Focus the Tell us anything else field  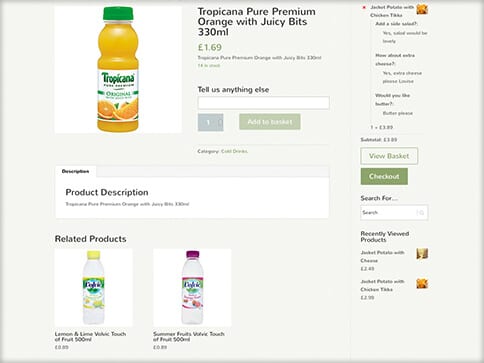(263, 103)
